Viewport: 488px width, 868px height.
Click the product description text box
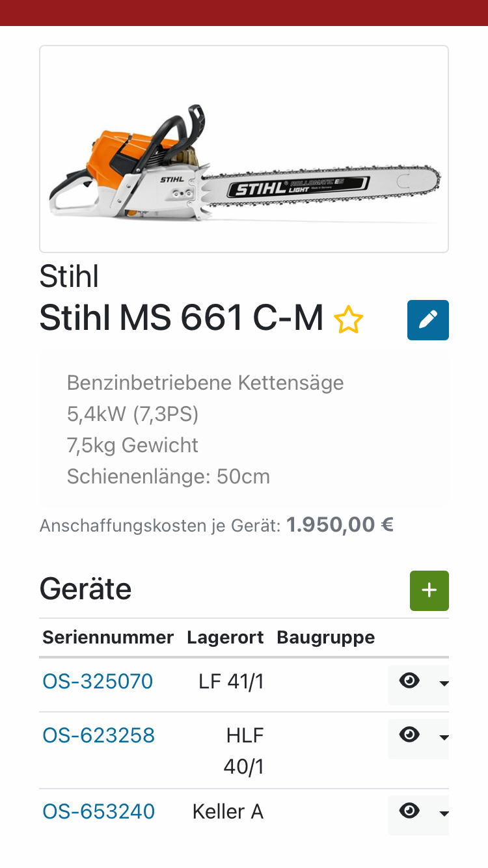[244, 429]
